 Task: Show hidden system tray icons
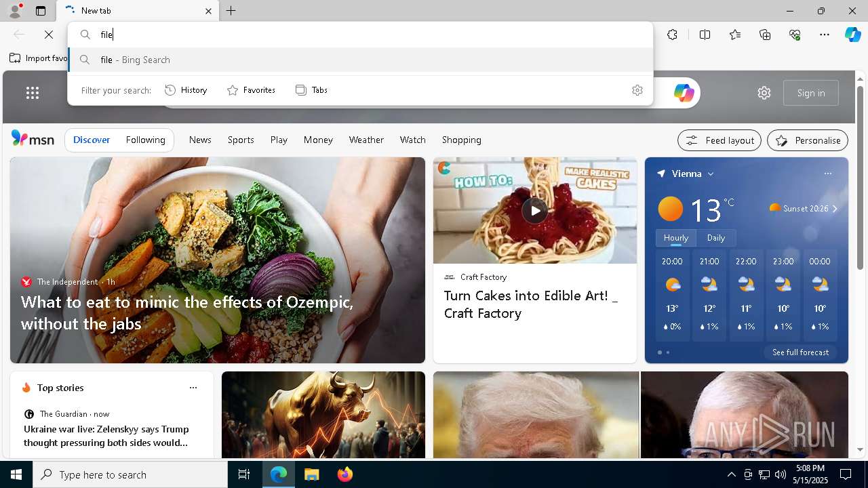click(x=731, y=474)
